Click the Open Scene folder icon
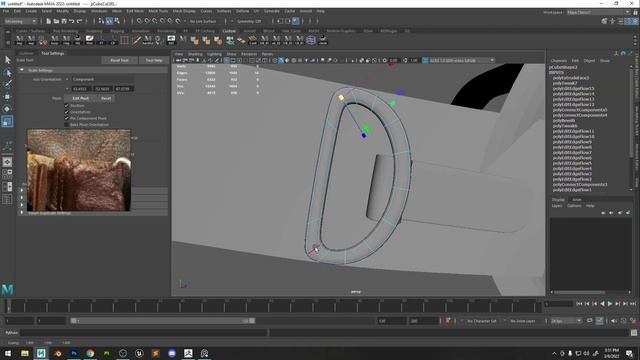This screenshot has height=360, width=640. 56,21
